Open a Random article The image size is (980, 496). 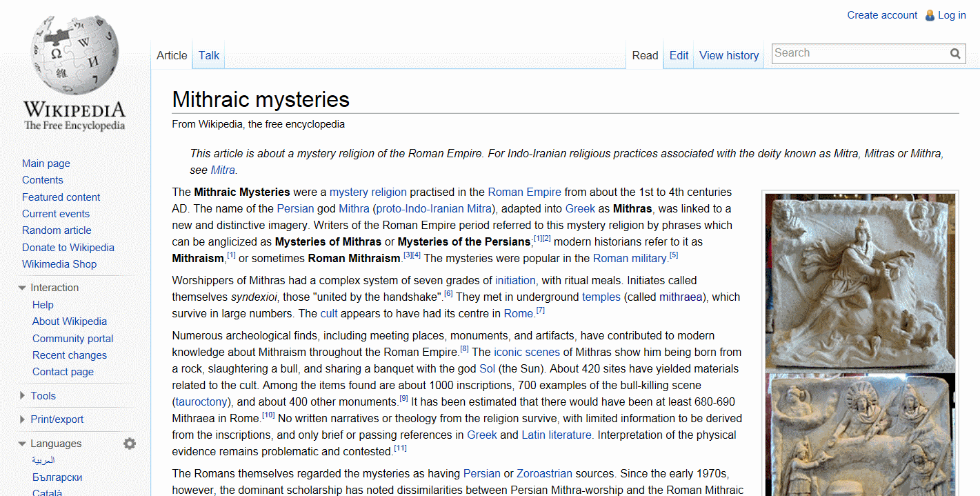[x=57, y=230]
